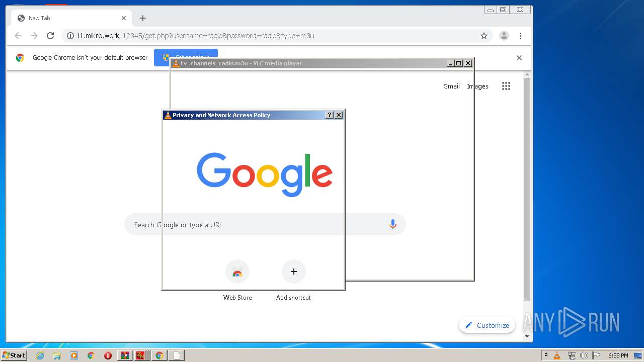Open the Chrome profile avatar
644x362 pixels.
[504, 36]
